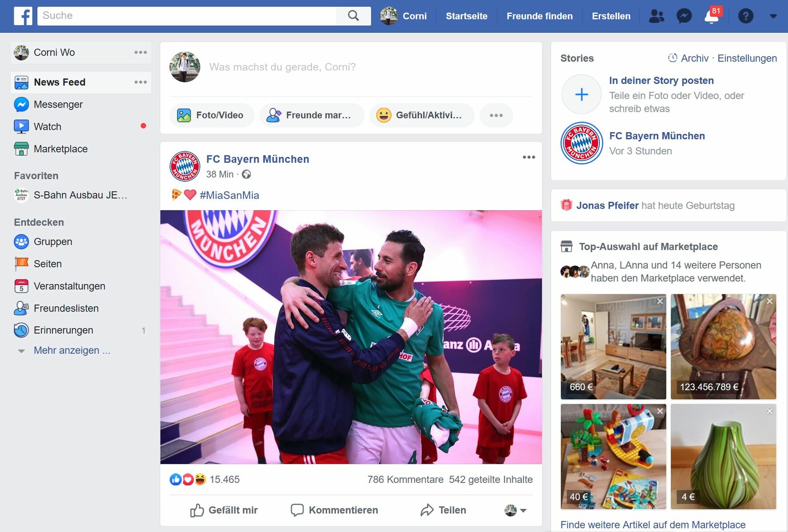Open Jonas Pfeifer birthday profile link
The height and width of the screenshot is (532, 788).
coord(607,206)
